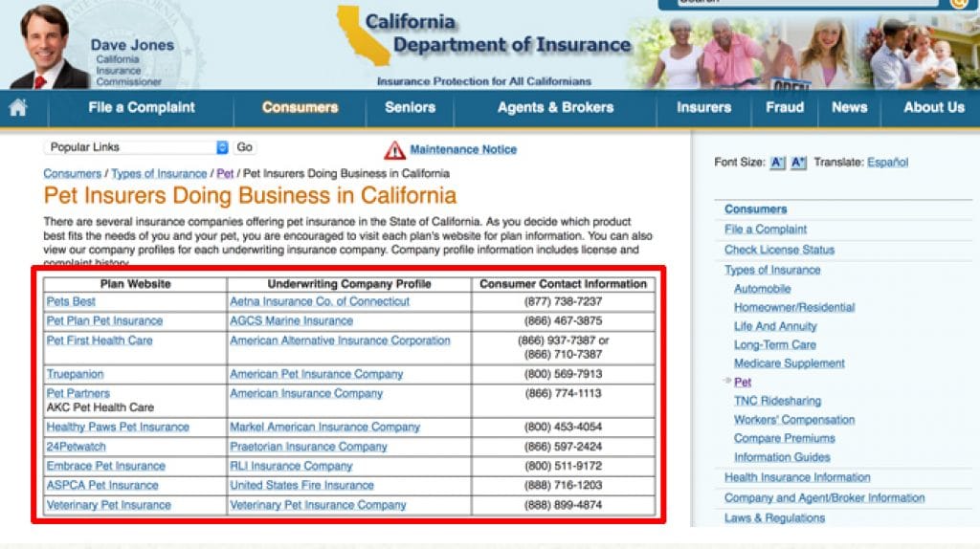Click the Maintenance Notice link

pos(463,150)
